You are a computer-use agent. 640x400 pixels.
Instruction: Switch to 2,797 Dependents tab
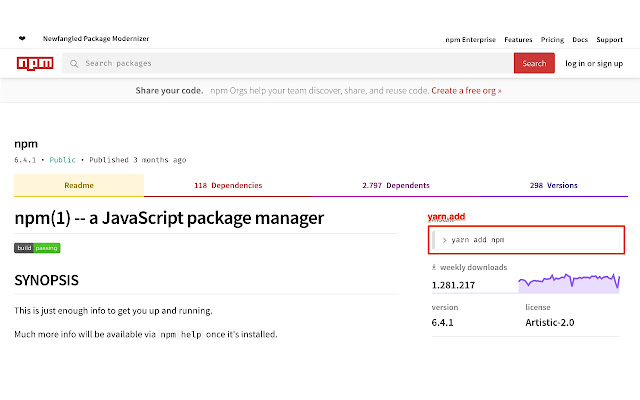point(396,185)
